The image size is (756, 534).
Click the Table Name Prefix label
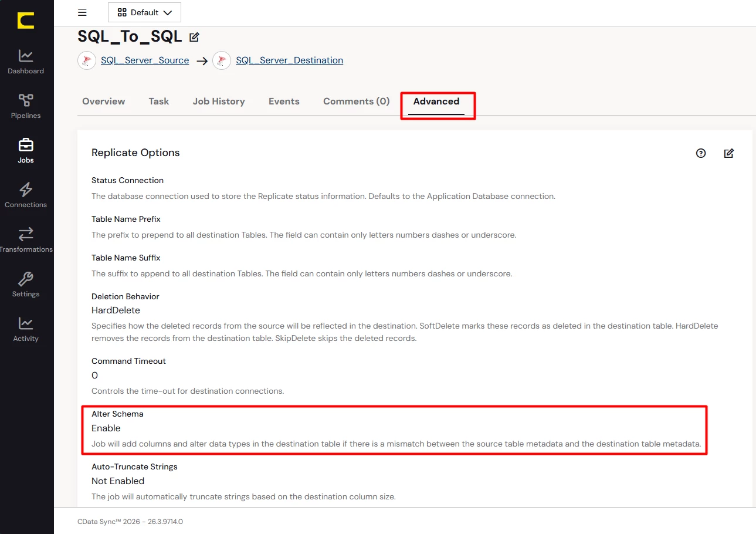126,219
